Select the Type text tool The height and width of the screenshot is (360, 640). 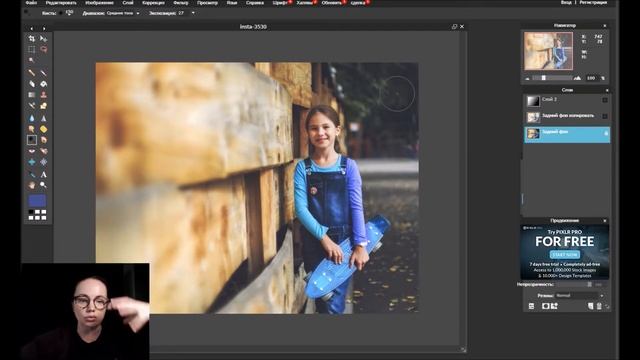43,174
